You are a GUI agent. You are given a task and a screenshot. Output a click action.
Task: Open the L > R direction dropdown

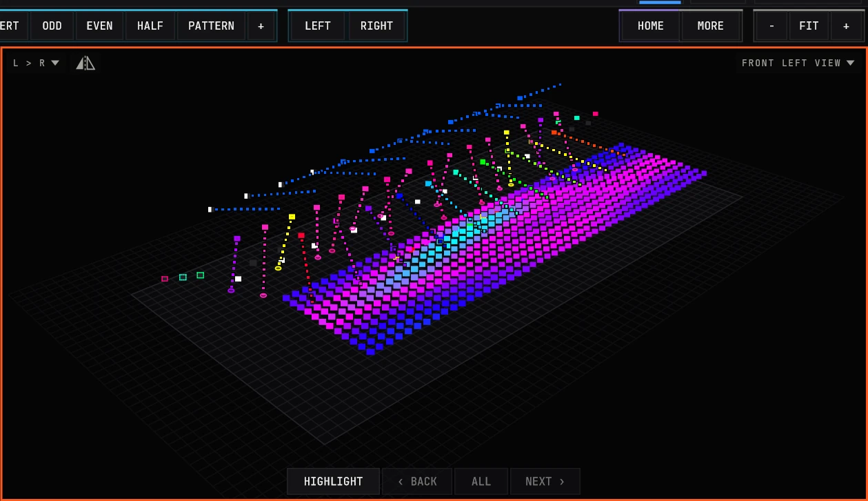pos(36,63)
